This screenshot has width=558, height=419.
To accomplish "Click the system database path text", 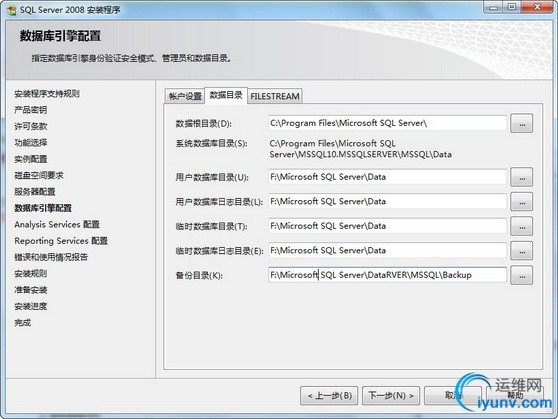I will point(360,149).
